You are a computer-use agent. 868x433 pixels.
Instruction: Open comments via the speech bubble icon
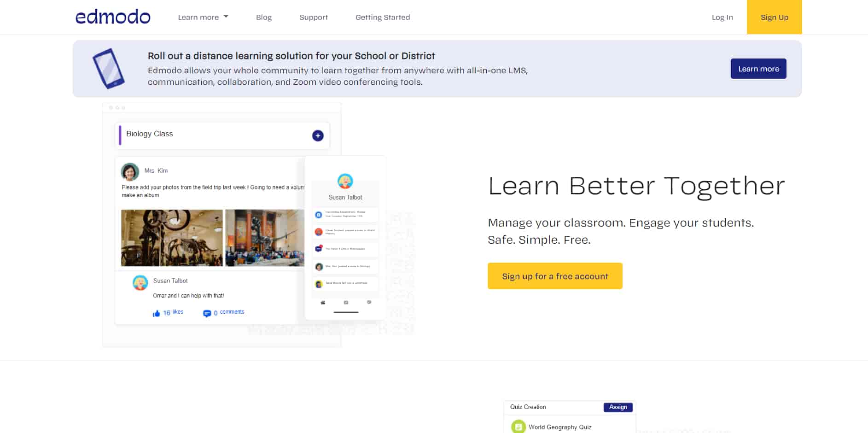(x=207, y=313)
